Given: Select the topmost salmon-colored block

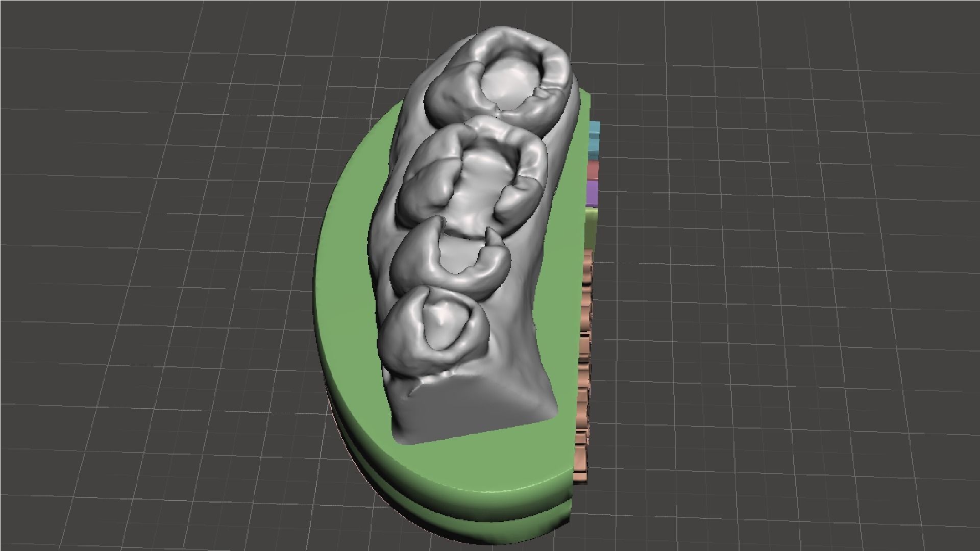Looking at the screenshot, I should 588,258.
